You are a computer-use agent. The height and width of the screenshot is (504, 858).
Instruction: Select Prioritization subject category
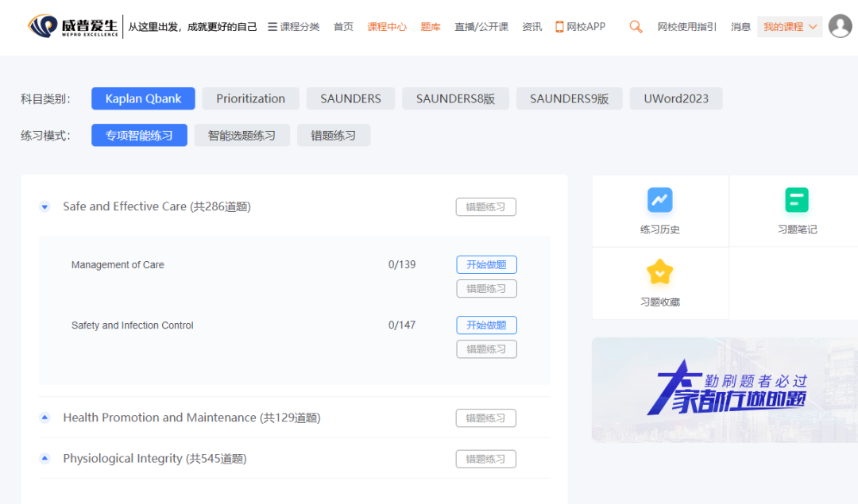point(250,98)
